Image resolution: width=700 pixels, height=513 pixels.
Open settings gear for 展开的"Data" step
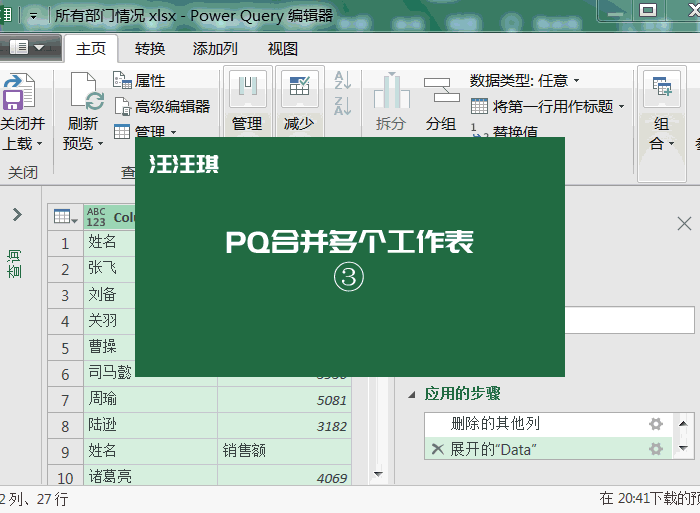pos(655,449)
